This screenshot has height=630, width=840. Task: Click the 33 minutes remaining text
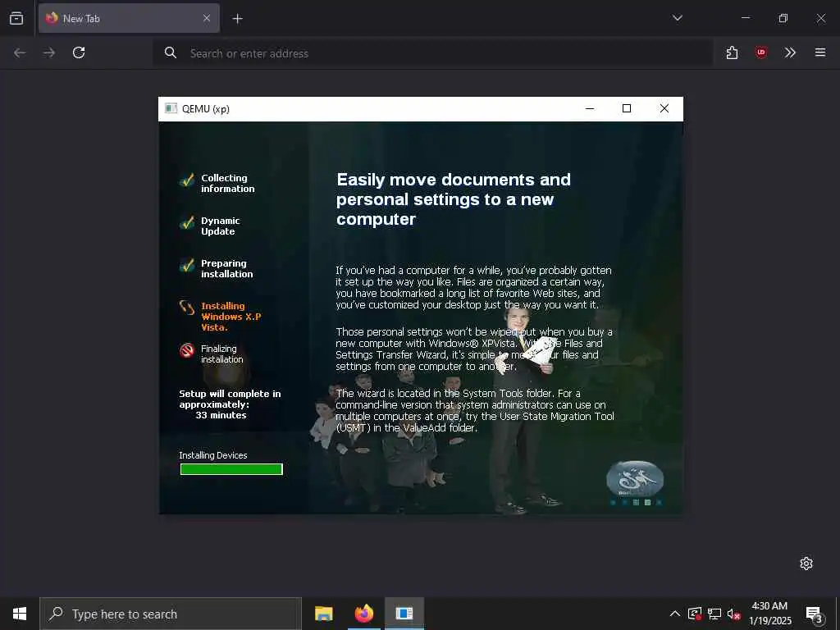[x=221, y=415]
